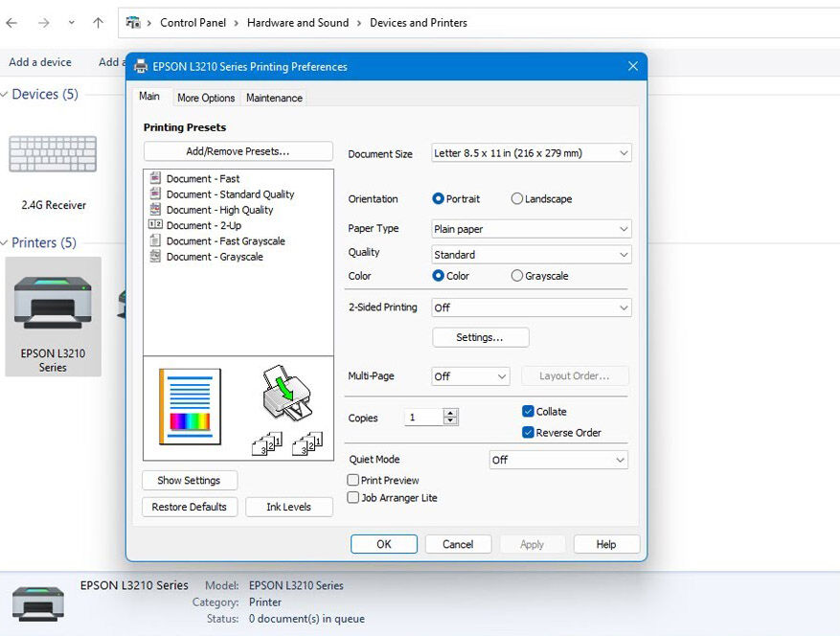Select Color printing option
840x636 pixels.
click(438, 276)
